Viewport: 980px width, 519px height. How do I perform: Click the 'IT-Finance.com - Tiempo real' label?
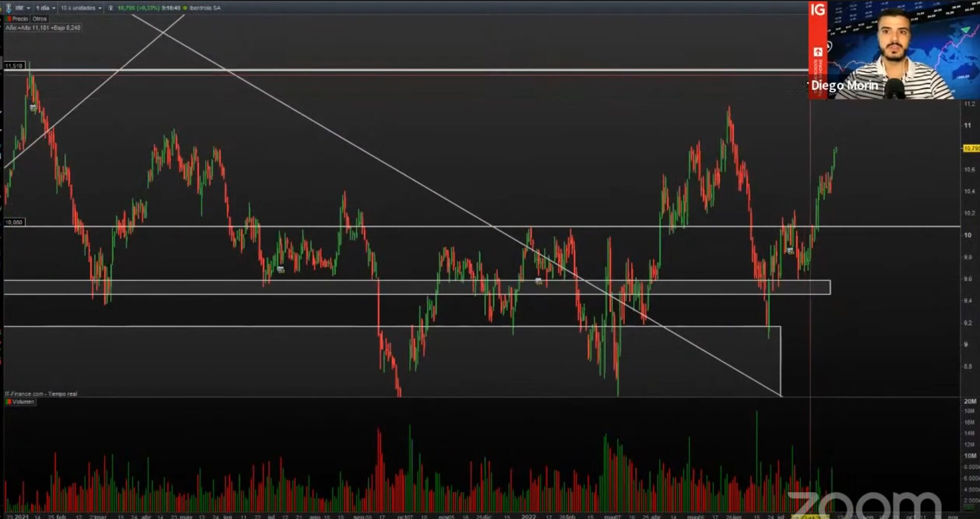pos(41,394)
